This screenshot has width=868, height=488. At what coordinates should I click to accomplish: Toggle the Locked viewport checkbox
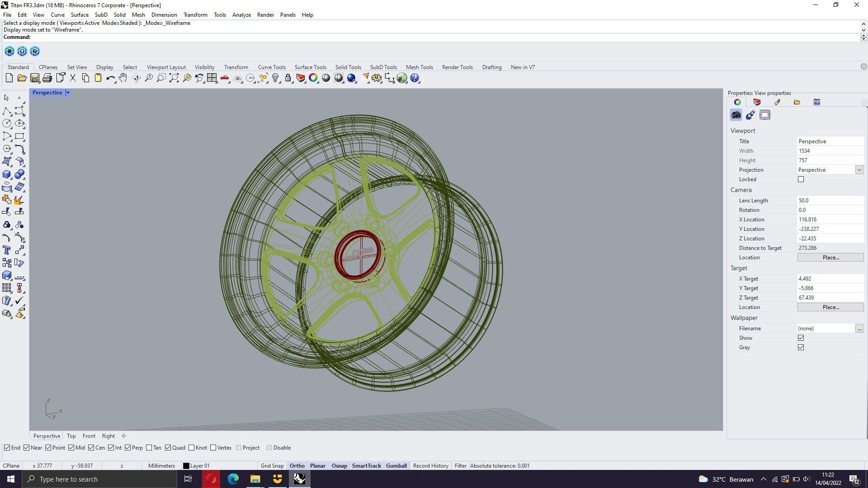(x=801, y=179)
